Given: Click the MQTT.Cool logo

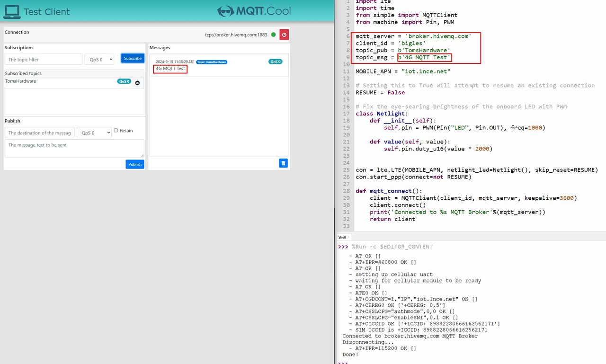Looking at the screenshot, I should [x=254, y=11].
